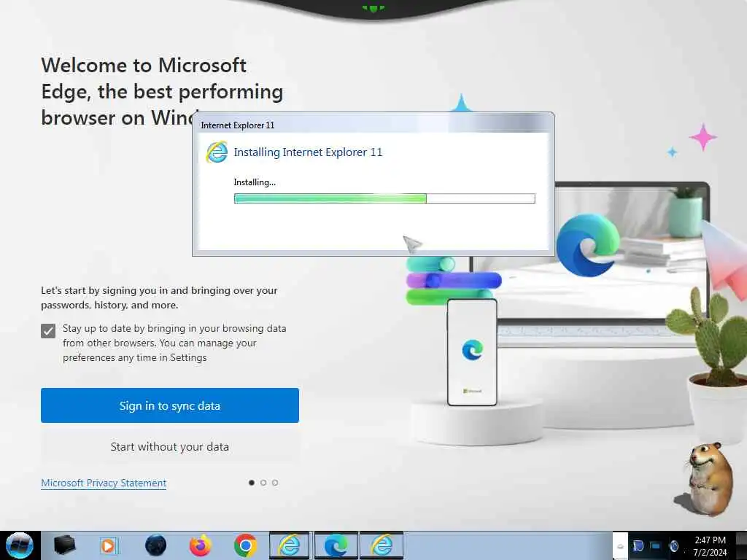Launch the media player taskbar icon
The height and width of the screenshot is (560, 747).
coord(109,545)
